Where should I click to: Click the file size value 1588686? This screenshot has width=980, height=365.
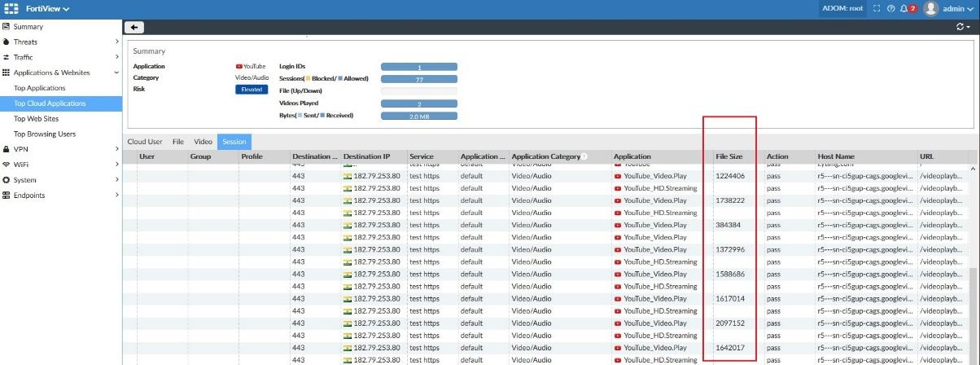[730, 275]
